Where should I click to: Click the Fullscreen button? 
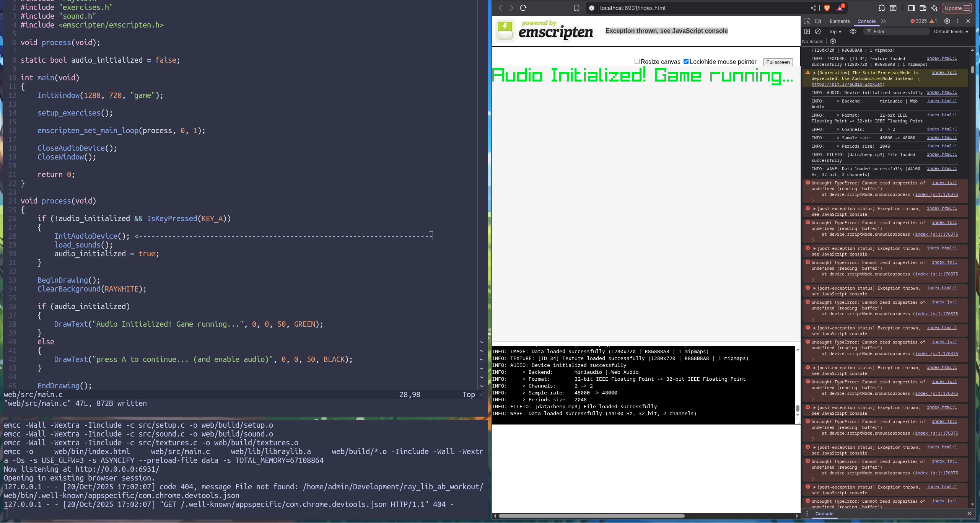pyautogui.click(x=778, y=62)
